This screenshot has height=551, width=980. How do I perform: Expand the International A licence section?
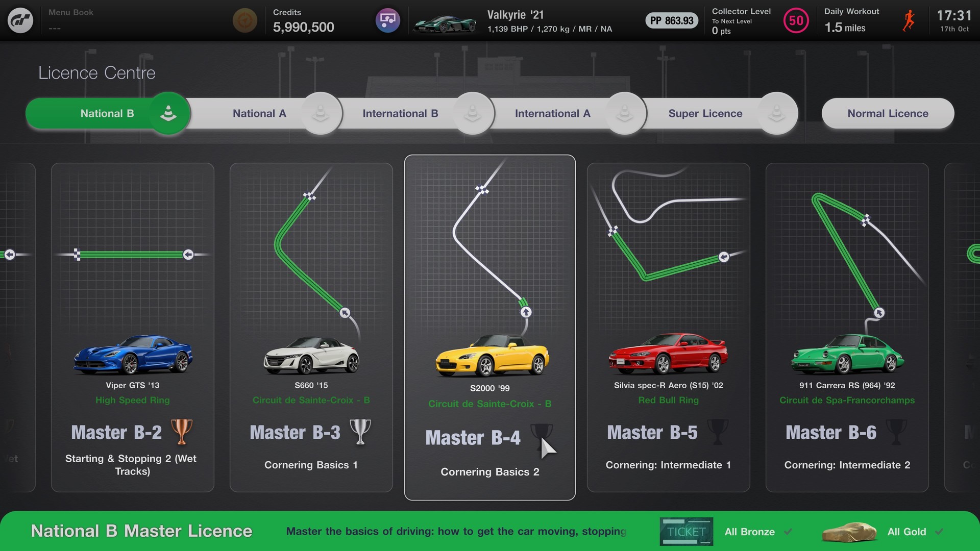pyautogui.click(x=553, y=112)
